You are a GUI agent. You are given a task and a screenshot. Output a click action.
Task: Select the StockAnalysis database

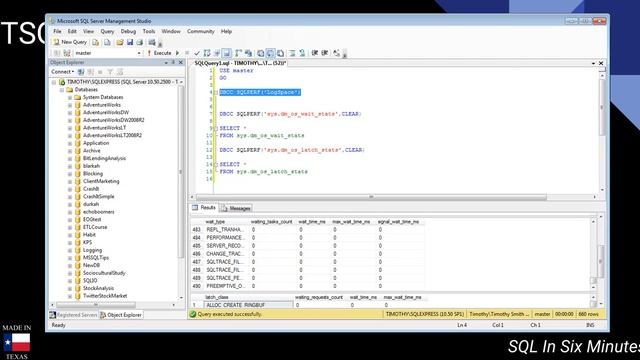click(x=98, y=288)
